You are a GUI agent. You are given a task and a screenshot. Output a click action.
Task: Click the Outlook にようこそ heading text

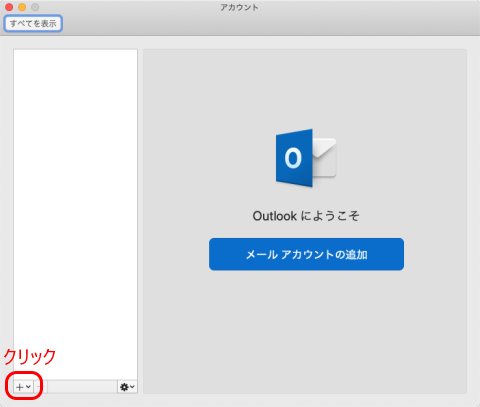306,216
